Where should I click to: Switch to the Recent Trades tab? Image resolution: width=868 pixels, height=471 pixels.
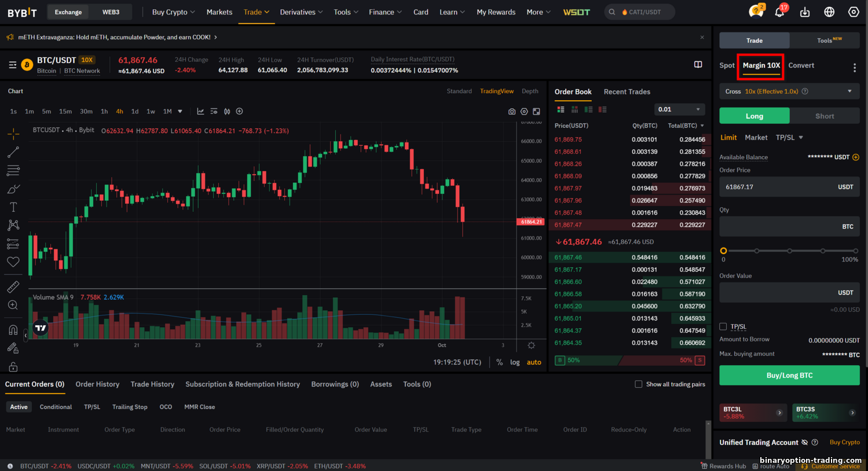(627, 91)
